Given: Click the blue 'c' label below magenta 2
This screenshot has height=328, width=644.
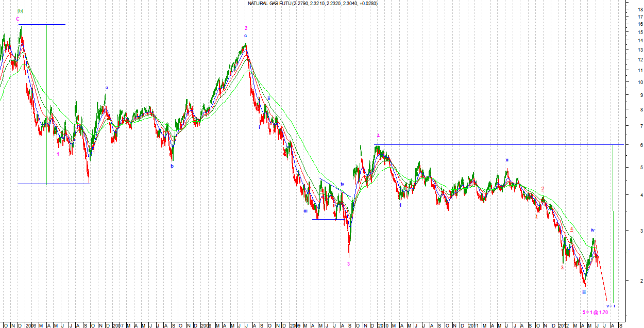Looking at the screenshot, I should pos(245,36).
